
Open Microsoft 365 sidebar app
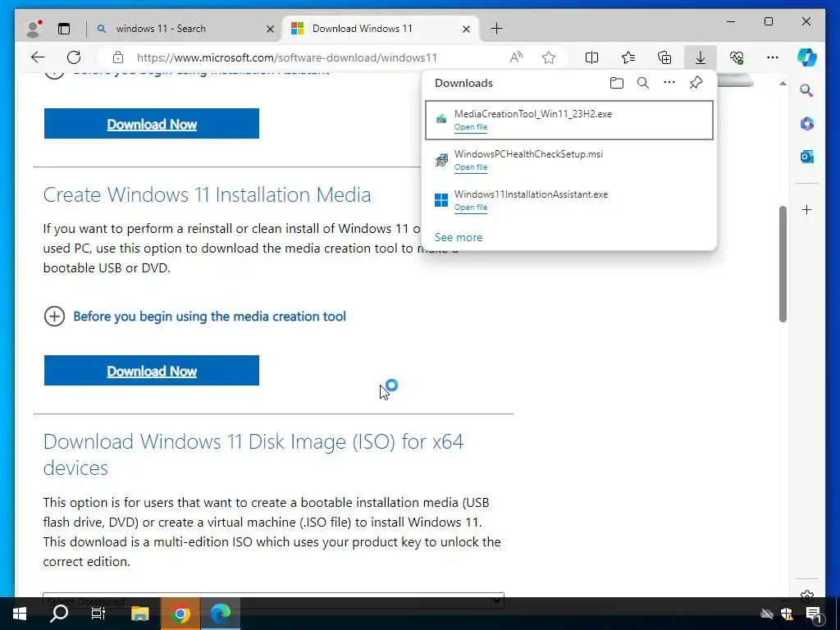point(807,124)
